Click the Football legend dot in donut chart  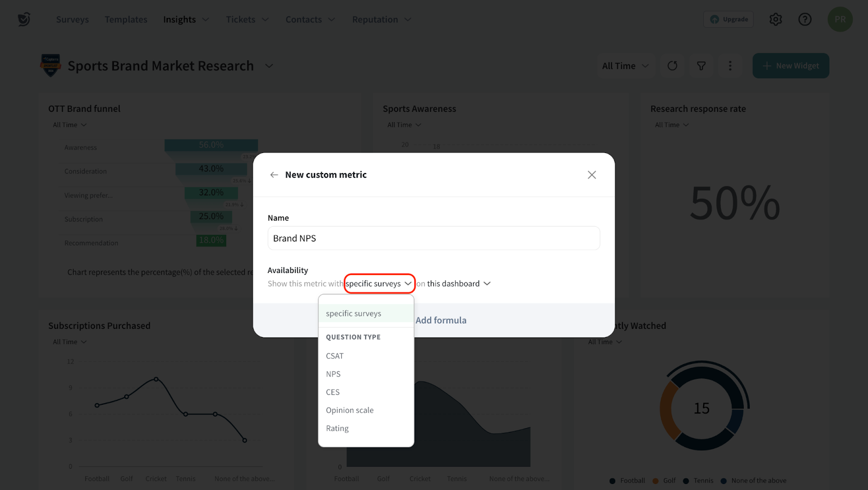pos(612,481)
